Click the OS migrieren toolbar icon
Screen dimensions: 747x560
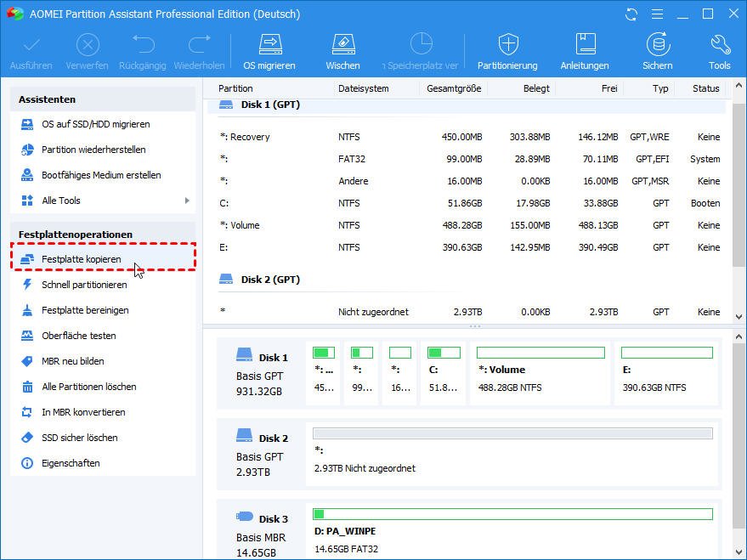269,45
